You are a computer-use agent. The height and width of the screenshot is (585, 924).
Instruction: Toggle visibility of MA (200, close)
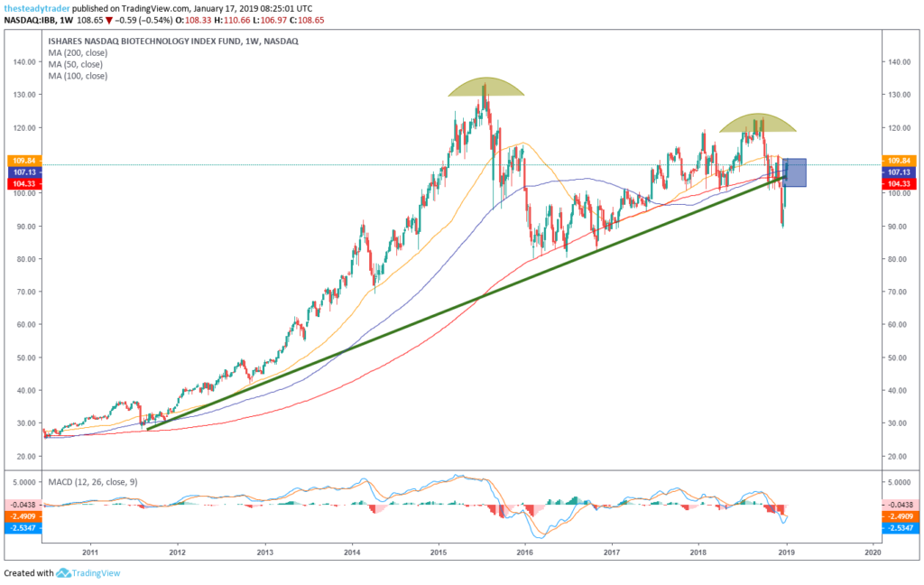[81, 52]
